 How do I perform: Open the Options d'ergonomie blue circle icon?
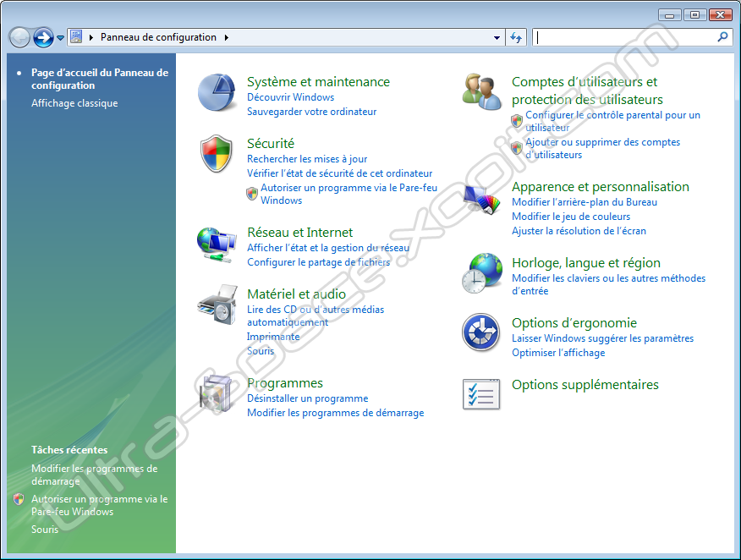coord(481,332)
